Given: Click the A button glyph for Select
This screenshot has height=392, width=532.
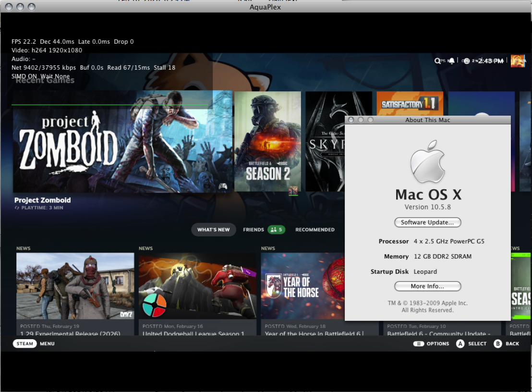Looking at the screenshot, I should click(460, 344).
